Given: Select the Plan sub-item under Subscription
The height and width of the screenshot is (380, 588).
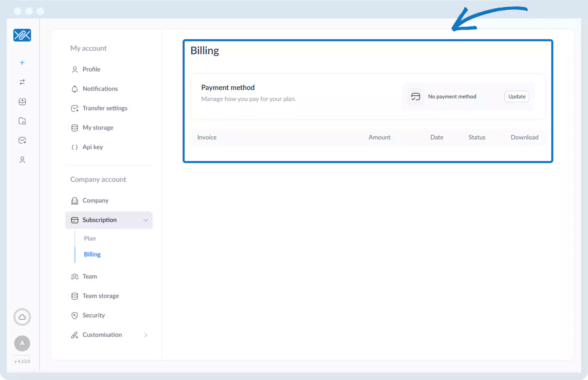Looking at the screenshot, I should pyautogui.click(x=90, y=238).
